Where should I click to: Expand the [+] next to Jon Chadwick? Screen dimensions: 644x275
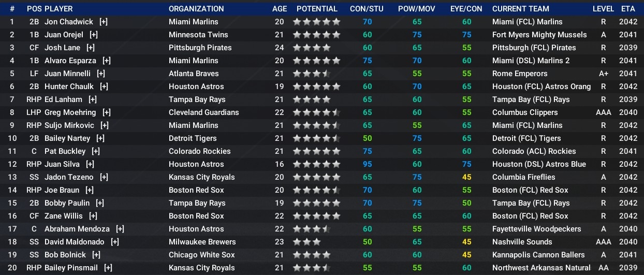[104, 22]
